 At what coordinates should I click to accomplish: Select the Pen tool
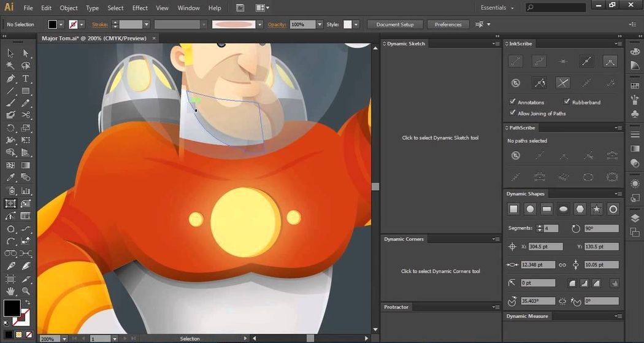click(10, 78)
